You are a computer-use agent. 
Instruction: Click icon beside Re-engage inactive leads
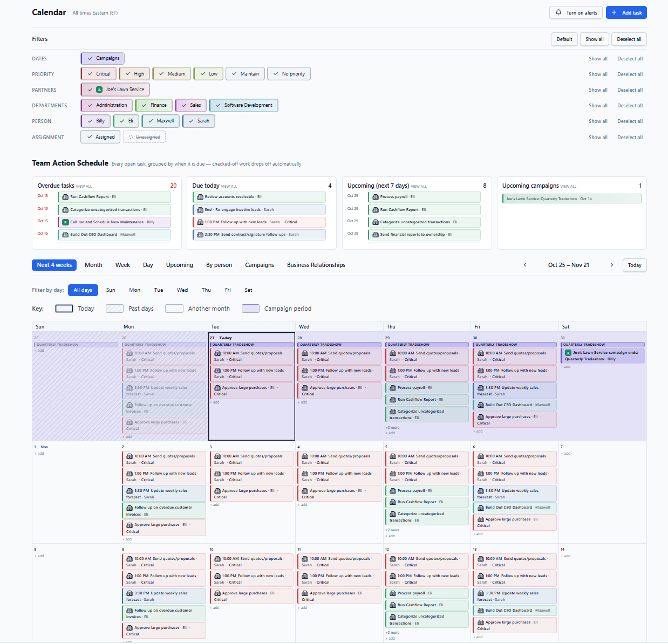(200, 209)
